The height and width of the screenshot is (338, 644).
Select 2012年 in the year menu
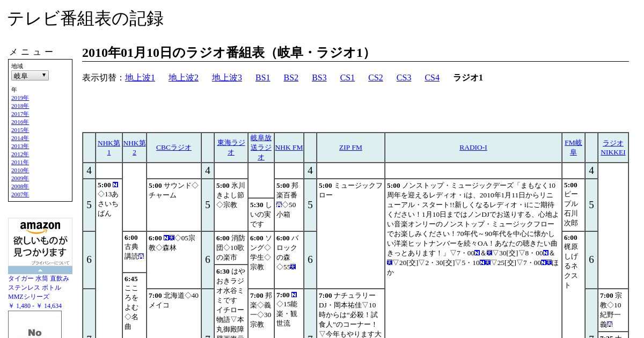tap(20, 154)
